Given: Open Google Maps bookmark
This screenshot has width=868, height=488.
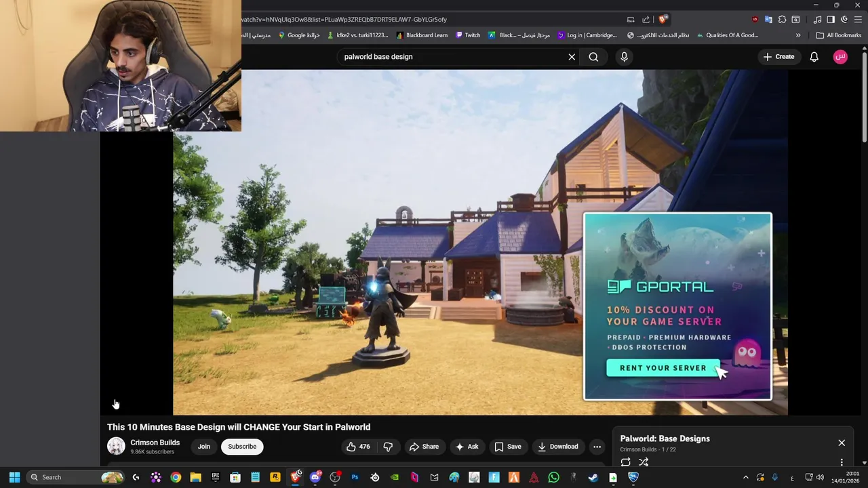Looking at the screenshot, I should tap(298, 35).
